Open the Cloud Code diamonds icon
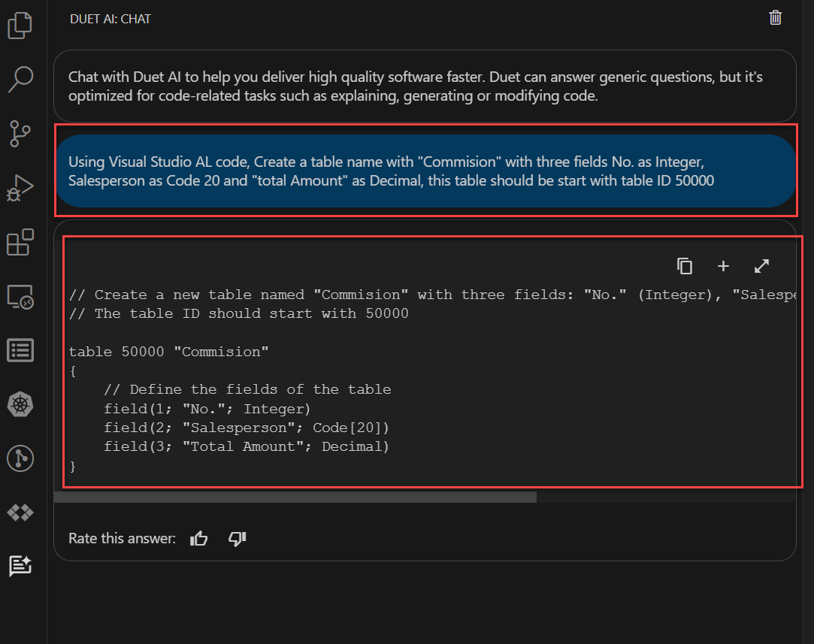 20,512
